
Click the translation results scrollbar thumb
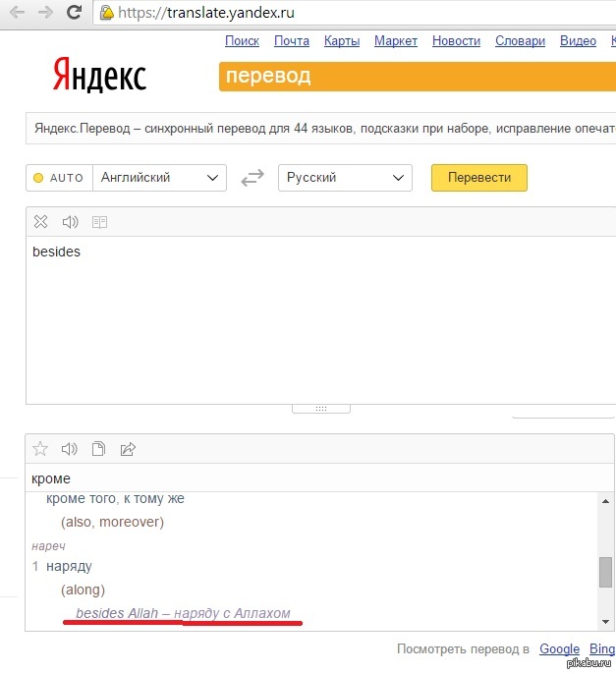(x=605, y=571)
